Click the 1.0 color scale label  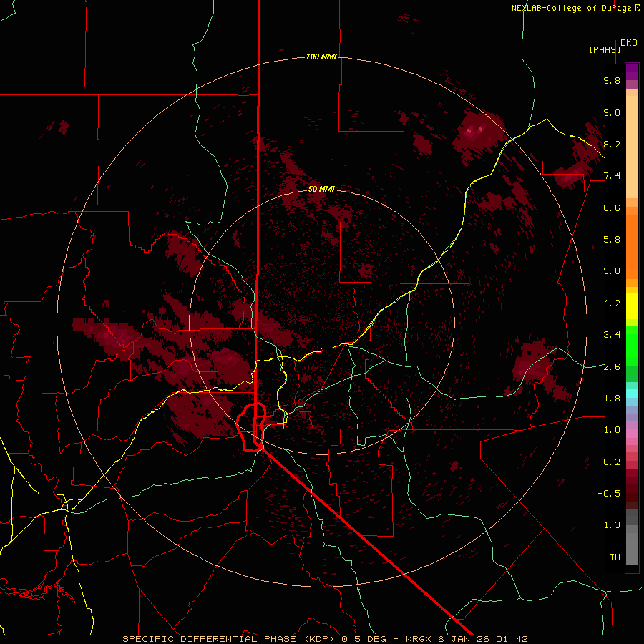coord(612,430)
